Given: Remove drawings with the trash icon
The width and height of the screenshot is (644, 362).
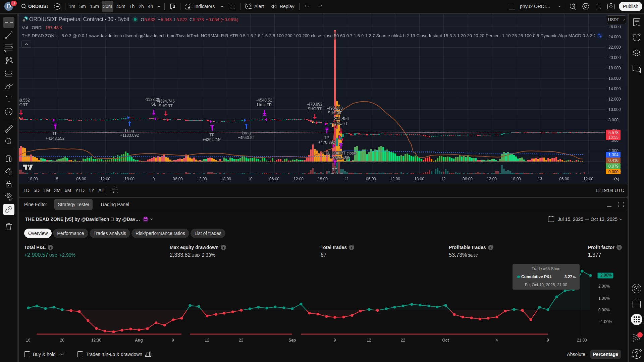Looking at the screenshot, I should pos(9,227).
